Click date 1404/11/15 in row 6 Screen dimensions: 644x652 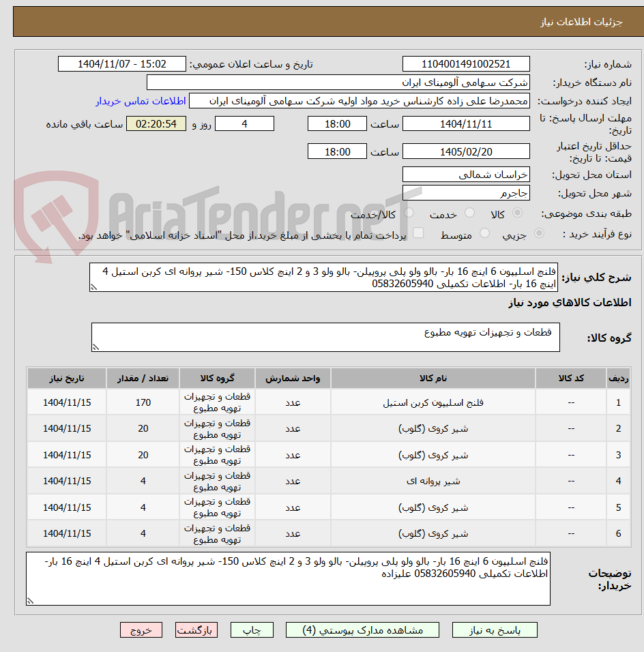pyautogui.click(x=67, y=533)
